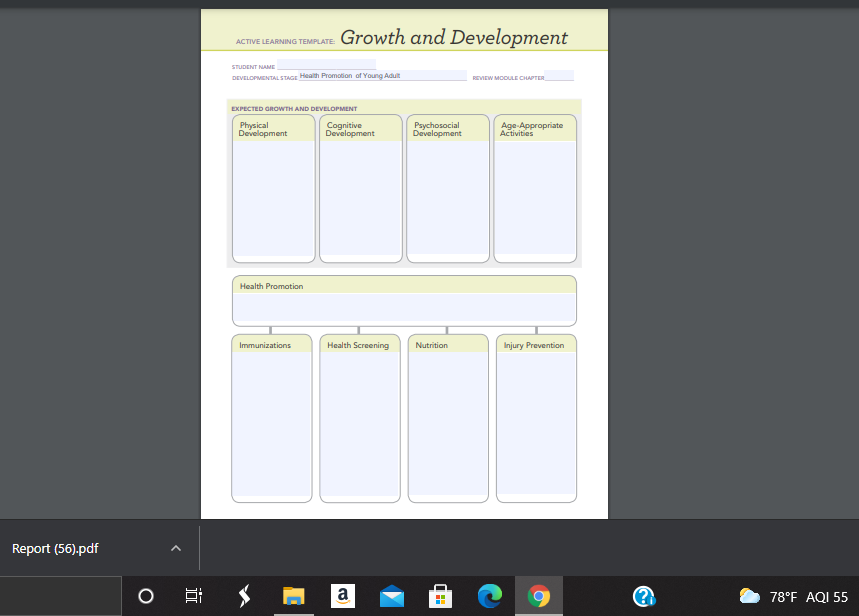Open the Mail app on the taskbar
859x616 pixels.
pyautogui.click(x=391, y=595)
